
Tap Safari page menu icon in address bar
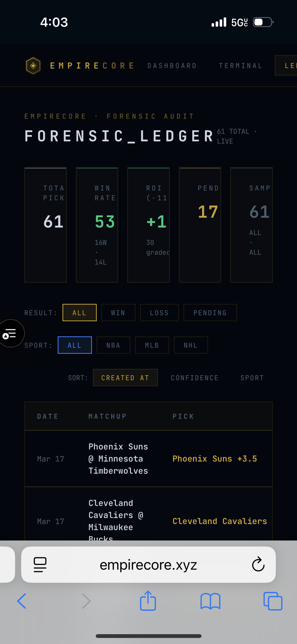(x=40, y=565)
